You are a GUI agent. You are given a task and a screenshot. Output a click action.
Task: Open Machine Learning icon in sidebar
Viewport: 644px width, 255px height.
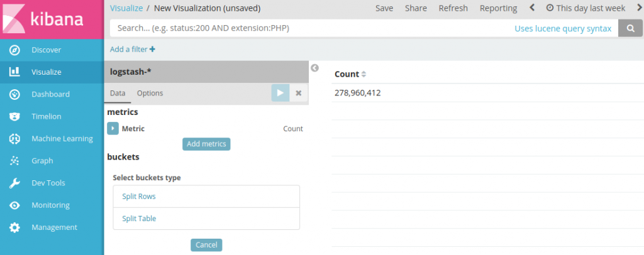click(x=14, y=138)
